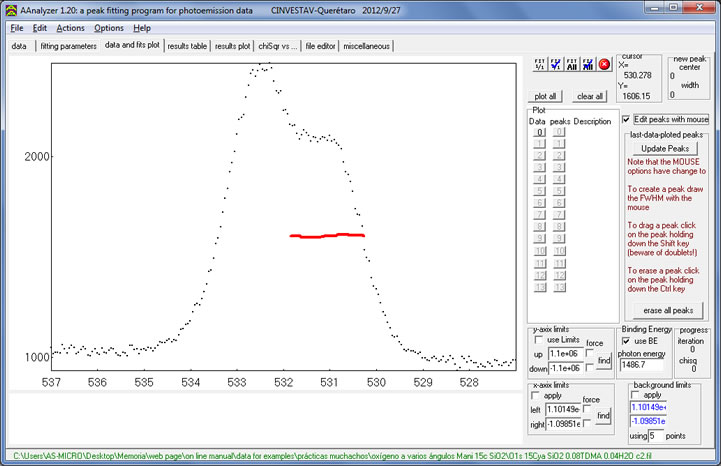Click the plot all button

[545, 96]
